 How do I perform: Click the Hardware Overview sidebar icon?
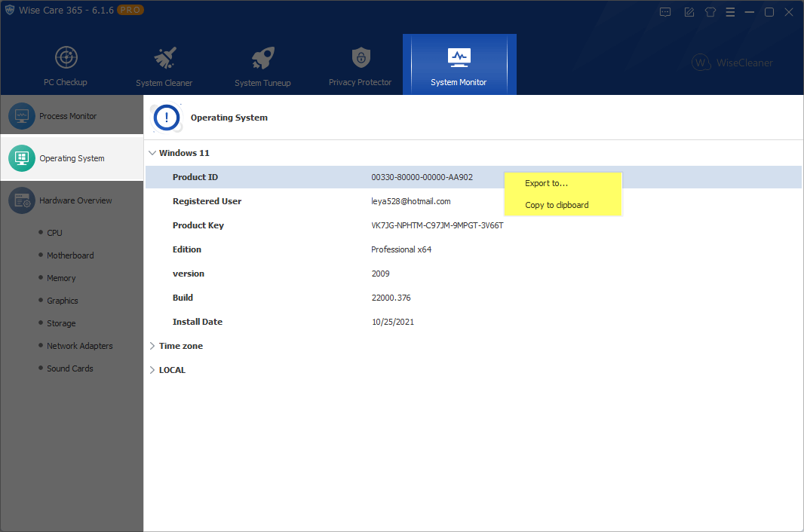[x=22, y=200]
